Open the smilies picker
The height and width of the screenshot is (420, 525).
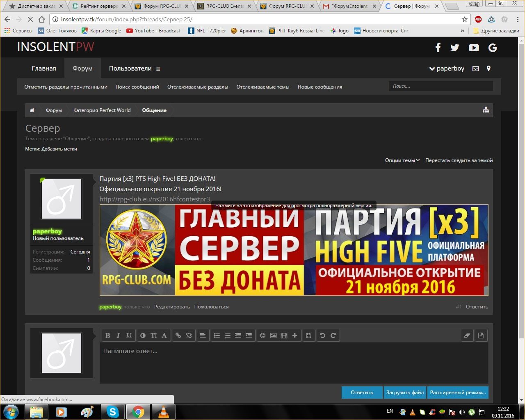262,336
